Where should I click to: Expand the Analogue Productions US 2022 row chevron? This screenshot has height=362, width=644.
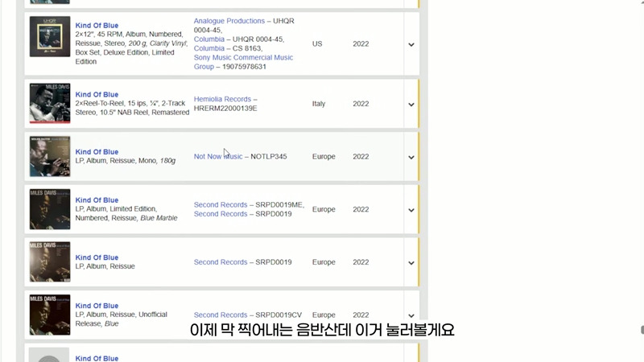click(x=411, y=44)
